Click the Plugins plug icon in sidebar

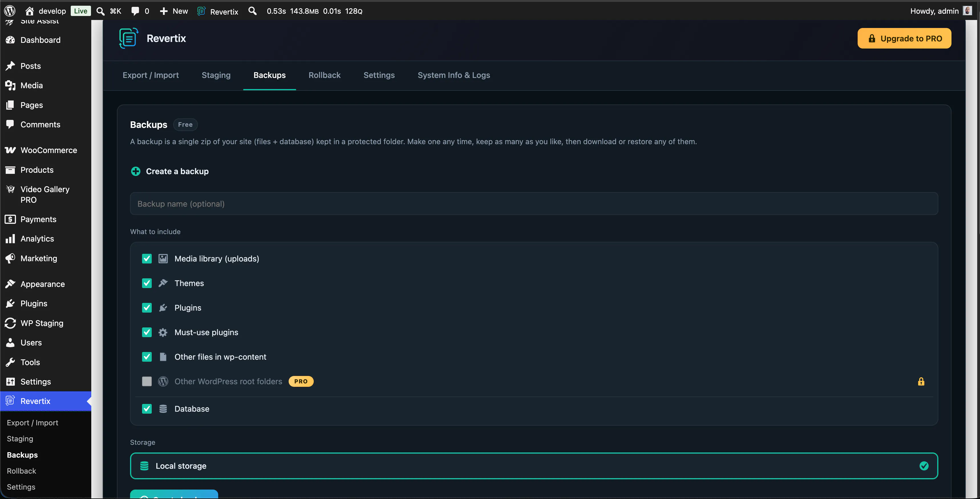(x=10, y=303)
